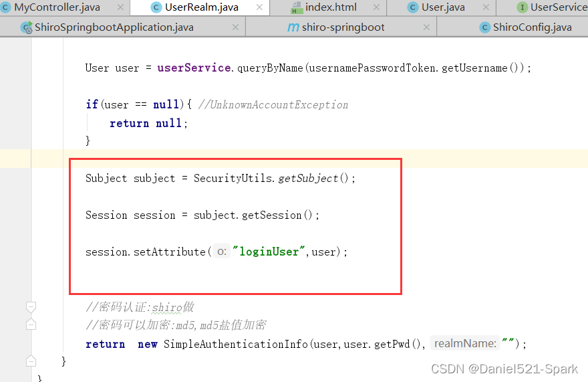Close the index.html tab
Viewport: 588px width, 382px height.
coord(376,7)
